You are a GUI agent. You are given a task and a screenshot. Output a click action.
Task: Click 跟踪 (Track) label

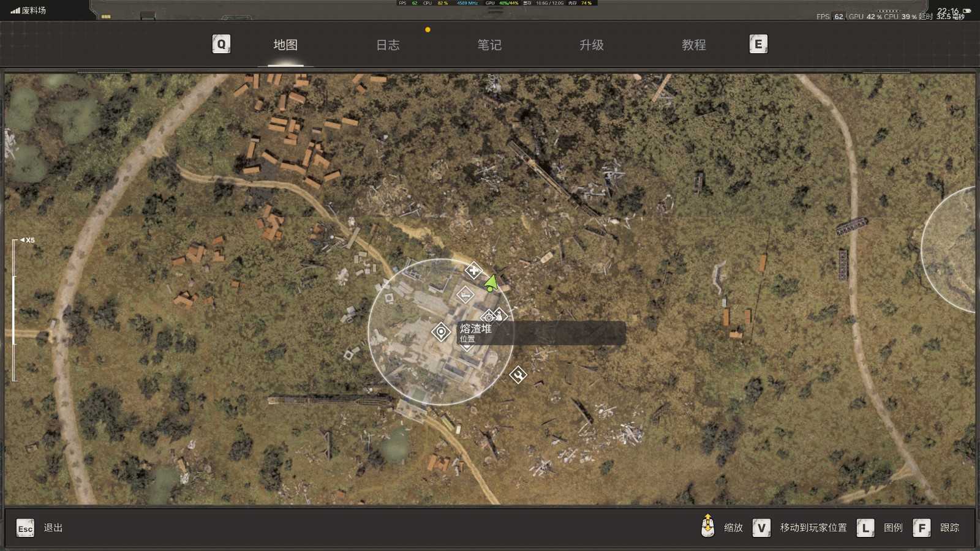click(x=950, y=528)
